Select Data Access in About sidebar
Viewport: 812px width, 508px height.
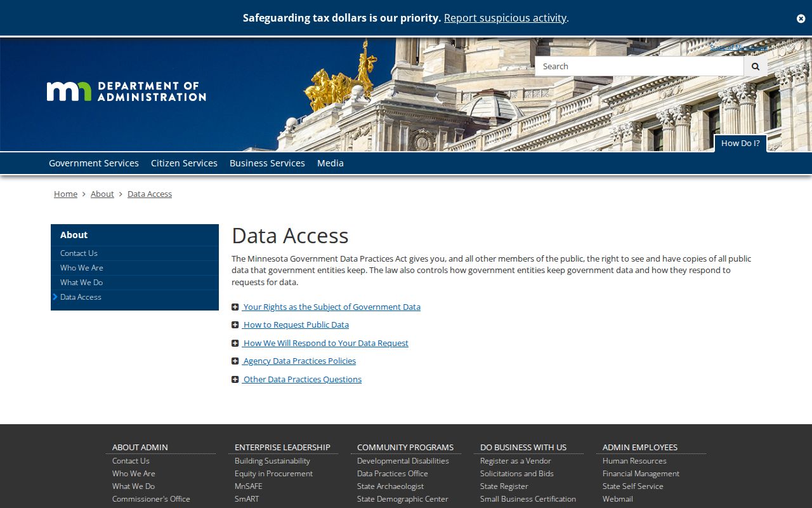[x=134, y=297]
